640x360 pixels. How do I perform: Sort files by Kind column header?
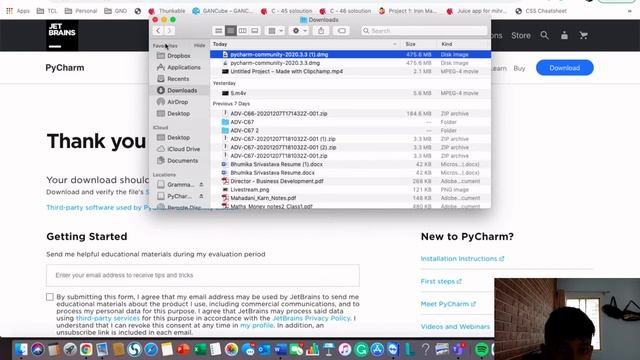tap(447, 44)
